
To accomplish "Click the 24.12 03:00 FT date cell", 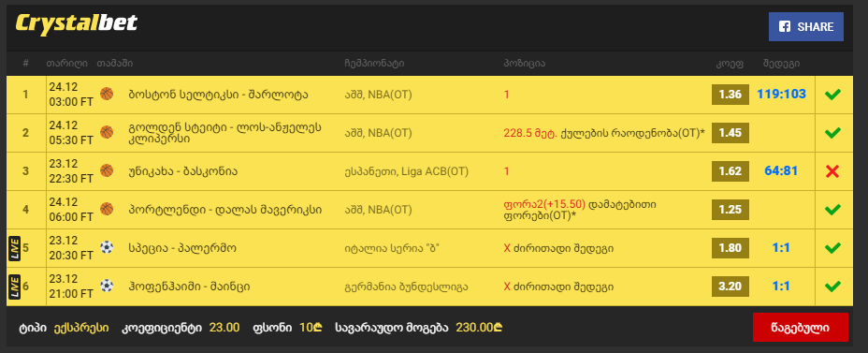I will [71, 95].
